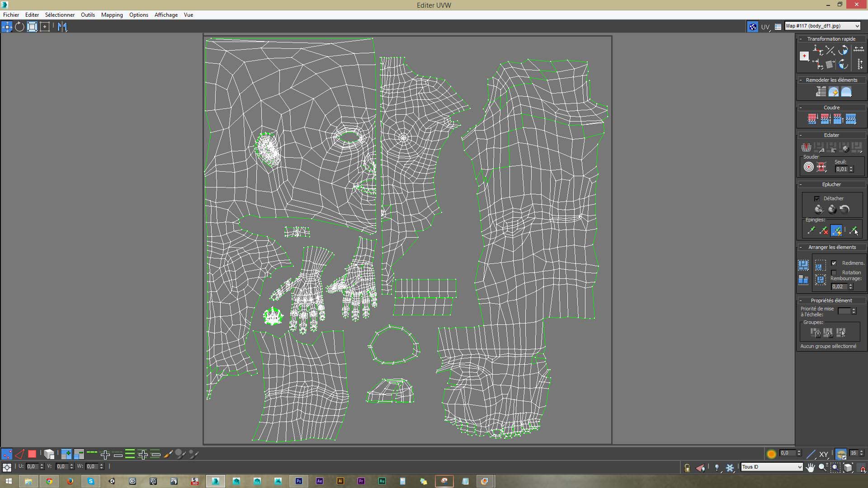Click the Seuil threshold value field

click(841, 169)
